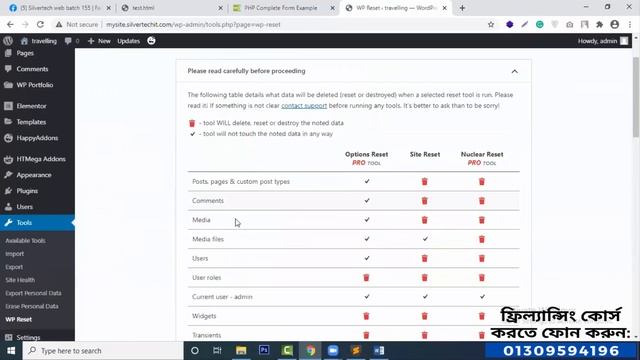Open Chrome three-dot menu
The image size is (640, 360).
tap(630, 24)
